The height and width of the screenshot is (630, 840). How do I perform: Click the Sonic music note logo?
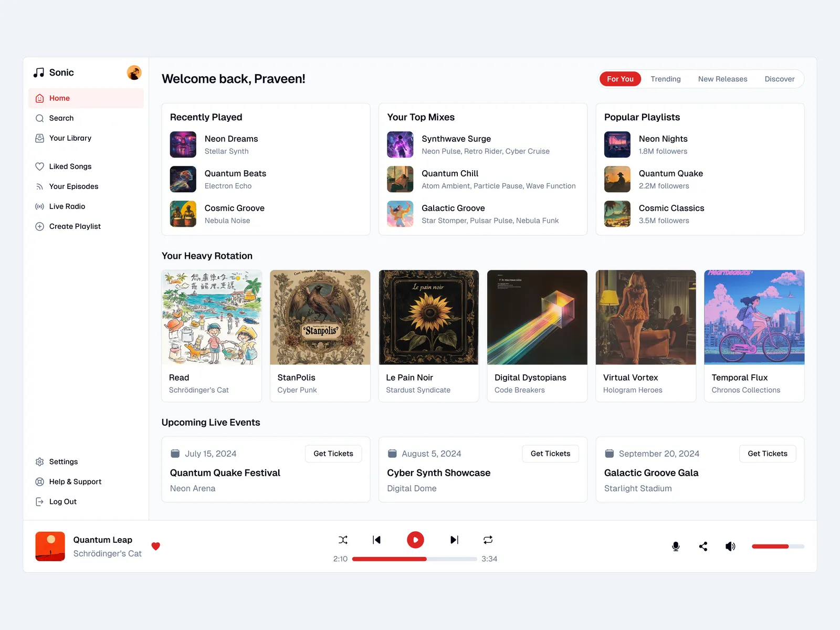click(x=39, y=72)
